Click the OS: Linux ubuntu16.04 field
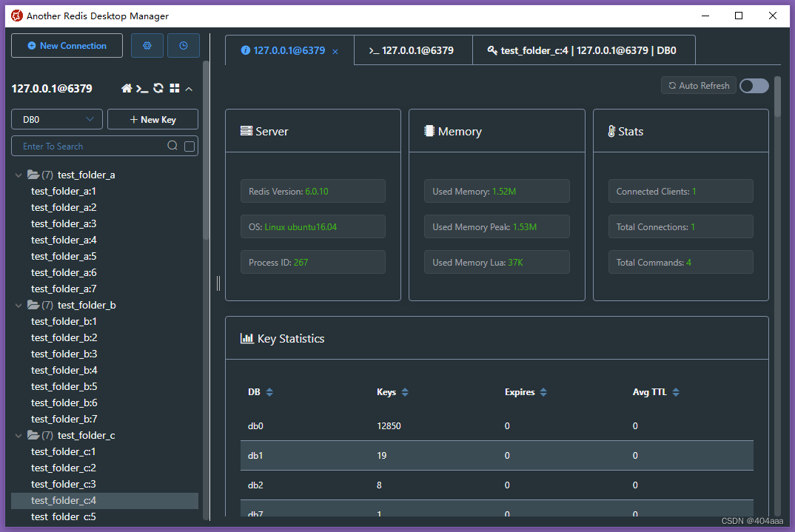Screen dimensions: 795x532 (313, 227)
